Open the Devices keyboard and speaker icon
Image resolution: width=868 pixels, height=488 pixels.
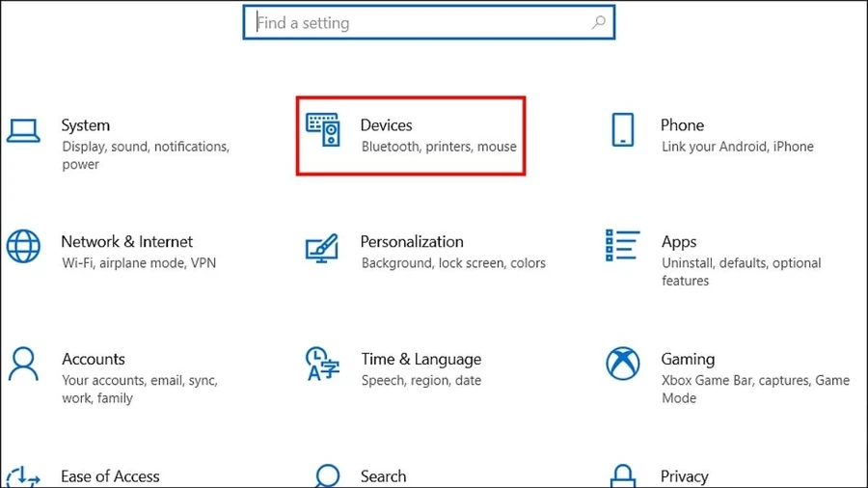(323, 130)
